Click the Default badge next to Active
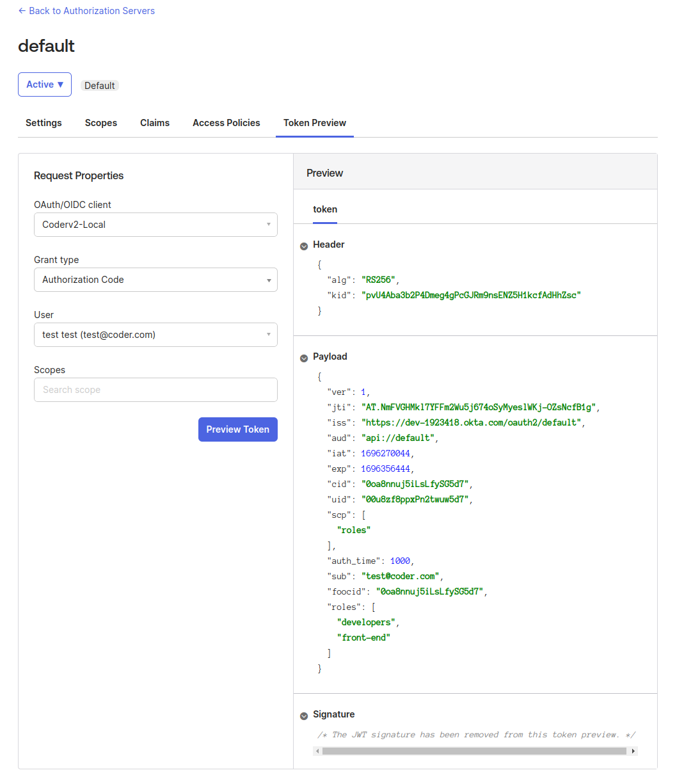700x777 pixels. pos(100,85)
